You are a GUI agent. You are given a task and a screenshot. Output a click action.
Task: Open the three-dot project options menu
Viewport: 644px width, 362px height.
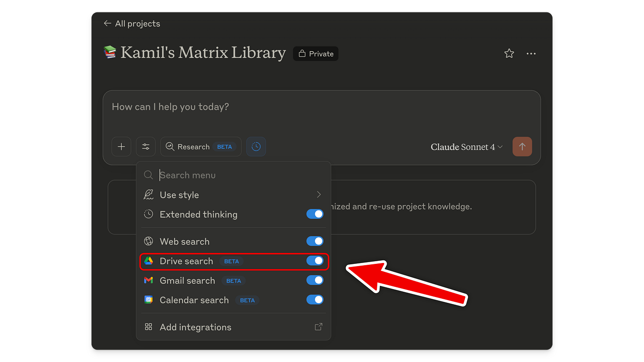[x=531, y=53]
